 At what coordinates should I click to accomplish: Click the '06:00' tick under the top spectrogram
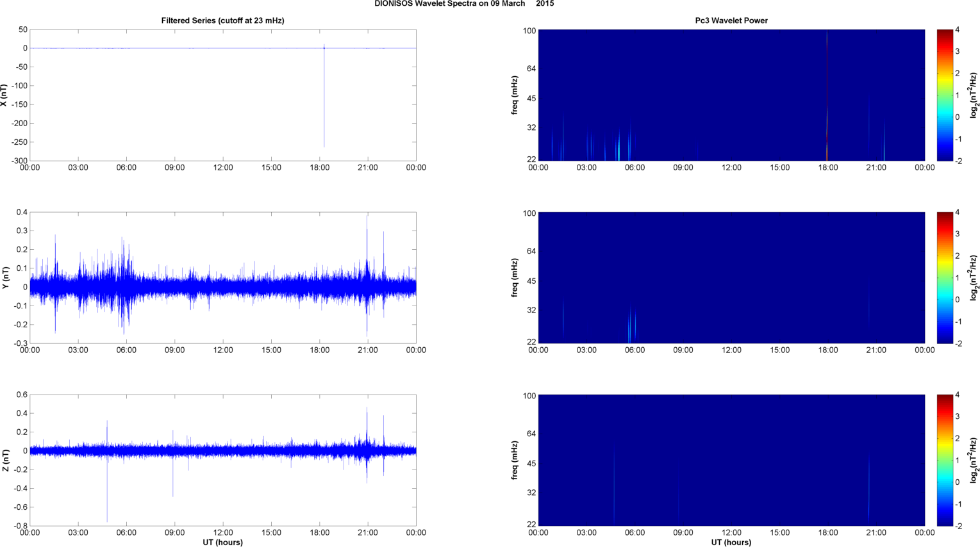(x=635, y=168)
